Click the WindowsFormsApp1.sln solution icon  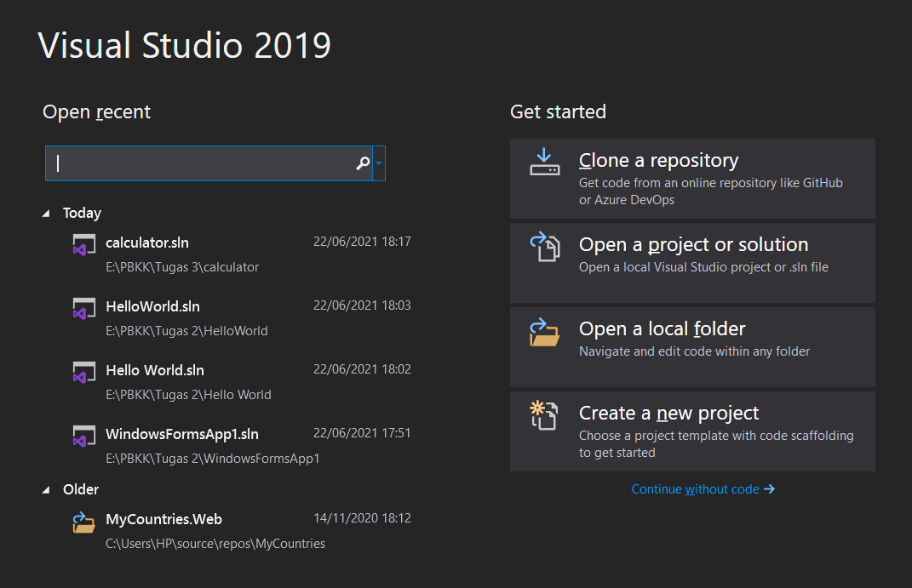[83, 436]
